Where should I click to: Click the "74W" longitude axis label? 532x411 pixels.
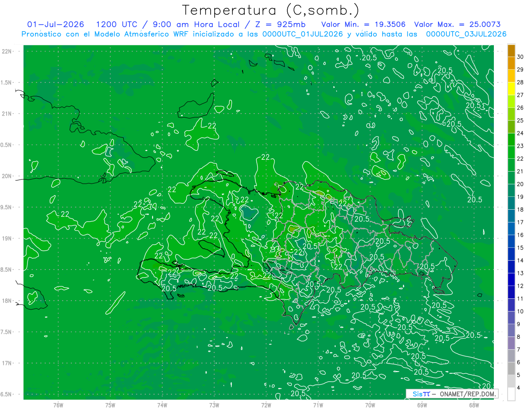click(x=162, y=405)
